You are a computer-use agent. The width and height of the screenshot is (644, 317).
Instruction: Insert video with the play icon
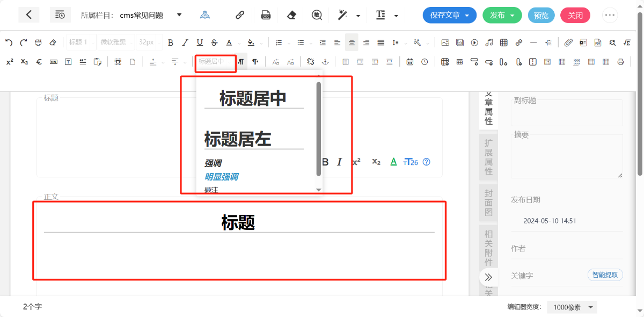tap(474, 42)
